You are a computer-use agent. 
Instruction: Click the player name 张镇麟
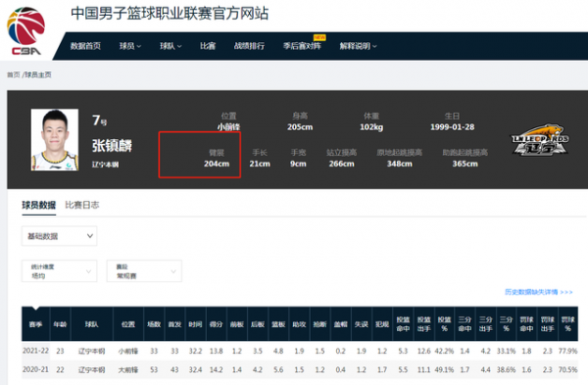[112, 146]
